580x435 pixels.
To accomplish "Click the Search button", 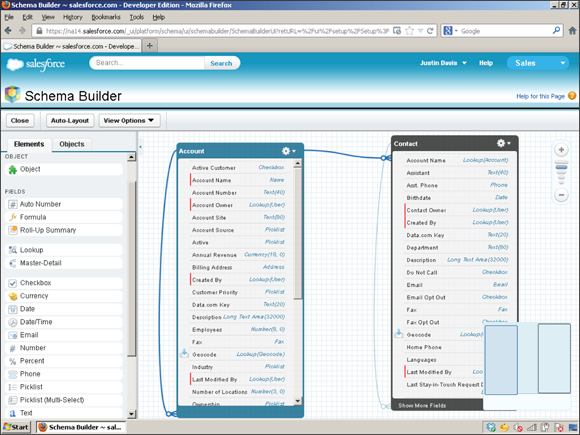I will (221, 63).
